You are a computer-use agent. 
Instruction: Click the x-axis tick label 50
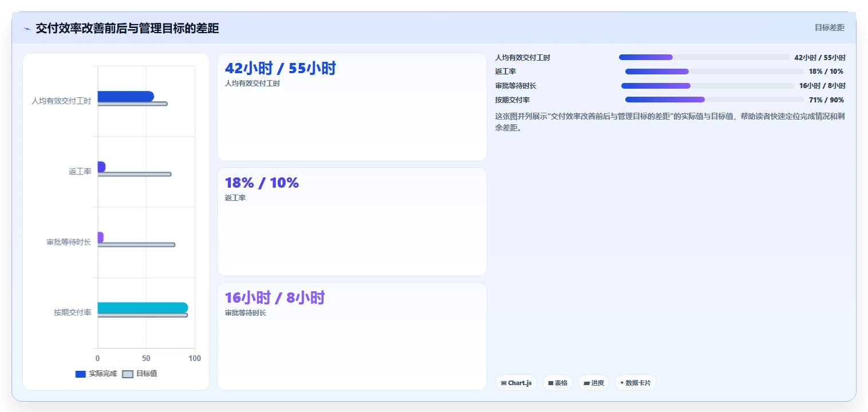click(x=147, y=358)
